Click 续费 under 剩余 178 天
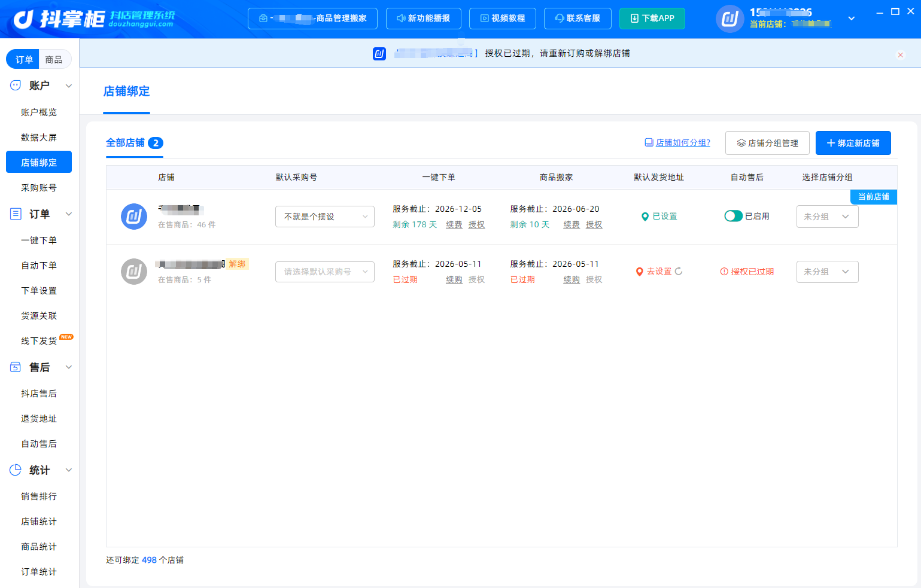The width and height of the screenshot is (921, 588). click(x=454, y=224)
